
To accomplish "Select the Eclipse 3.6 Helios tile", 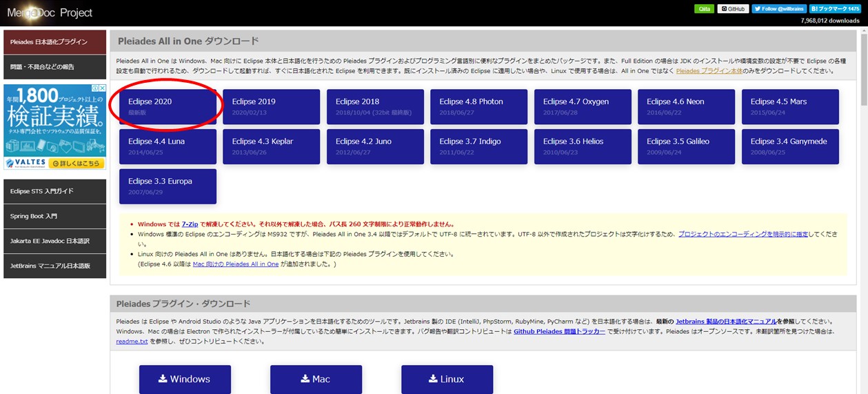I will tap(583, 146).
